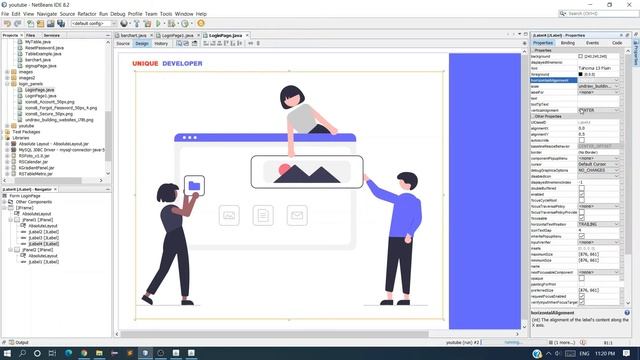Open File Explorer from taskbar
The width and height of the screenshot is (640, 360).
pyautogui.click(x=99, y=353)
